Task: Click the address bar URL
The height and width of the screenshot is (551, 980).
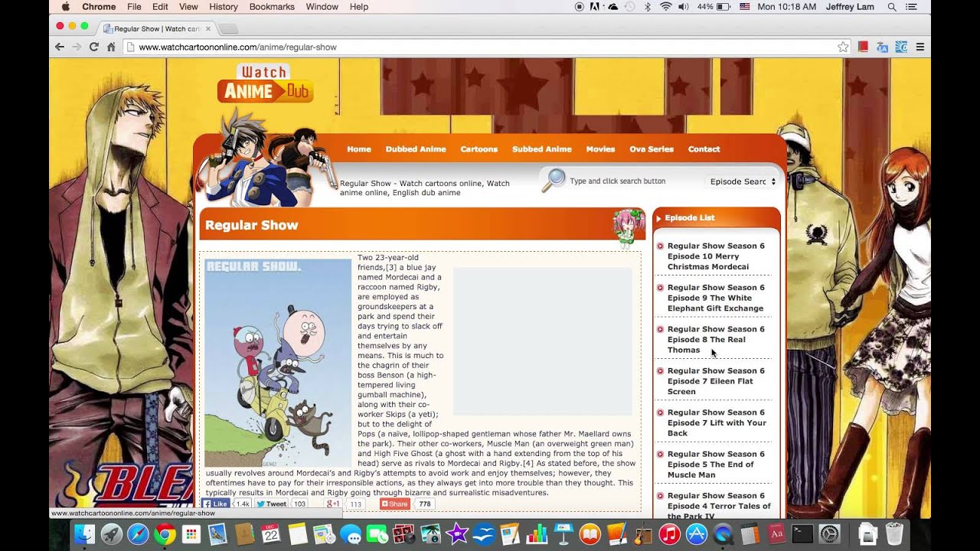Action: [238, 47]
